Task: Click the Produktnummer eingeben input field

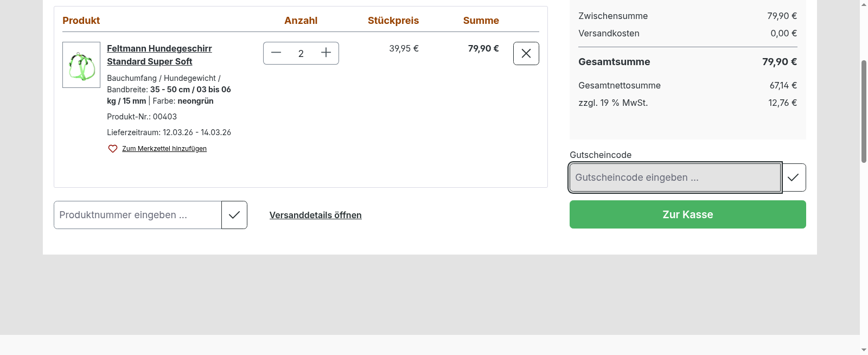Action: [x=137, y=214]
